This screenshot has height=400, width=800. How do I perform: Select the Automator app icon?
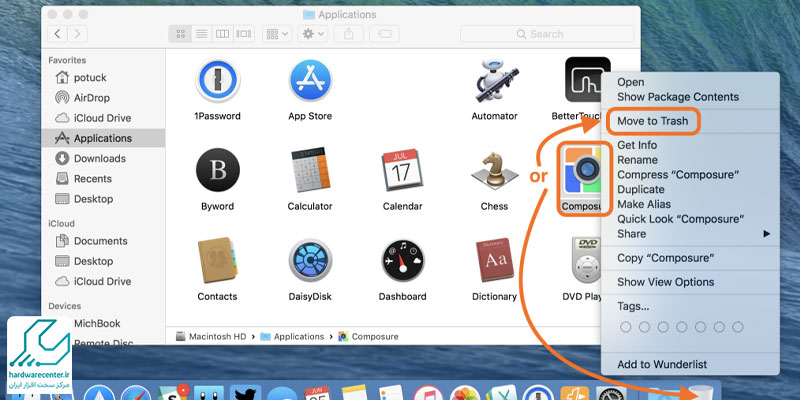click(494, 81)
